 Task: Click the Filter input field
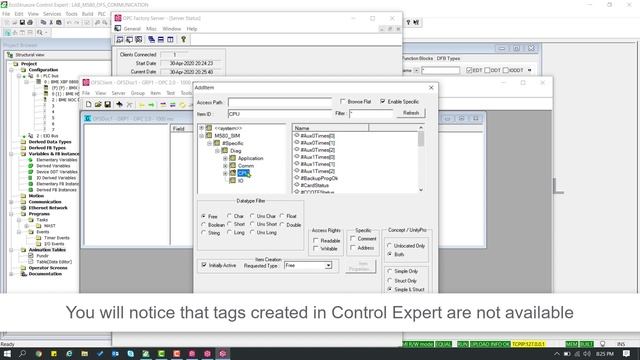coord(371,113)
